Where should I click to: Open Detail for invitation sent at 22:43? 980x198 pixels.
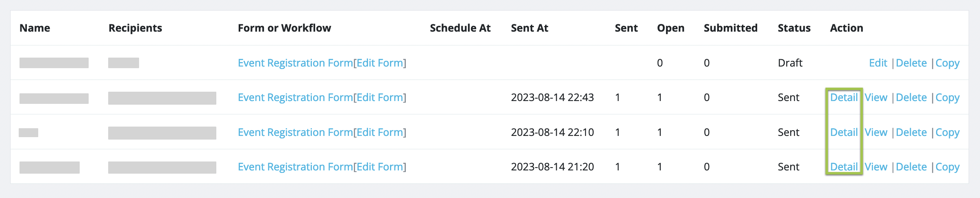point(844,97)
